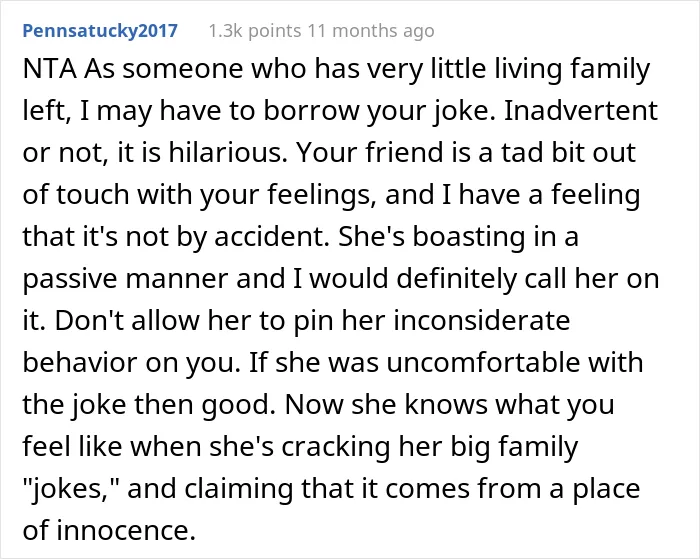Click the word "boasting" in the comment

pyautogui.click(x=468, y=238)
